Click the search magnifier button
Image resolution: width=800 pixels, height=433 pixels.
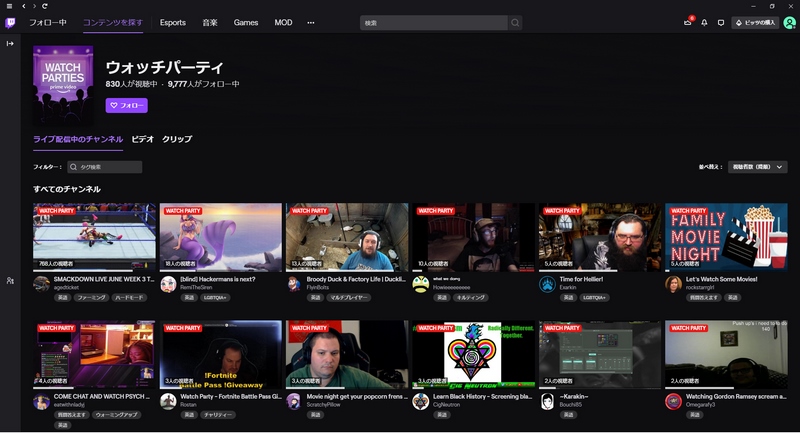point(515,23)
